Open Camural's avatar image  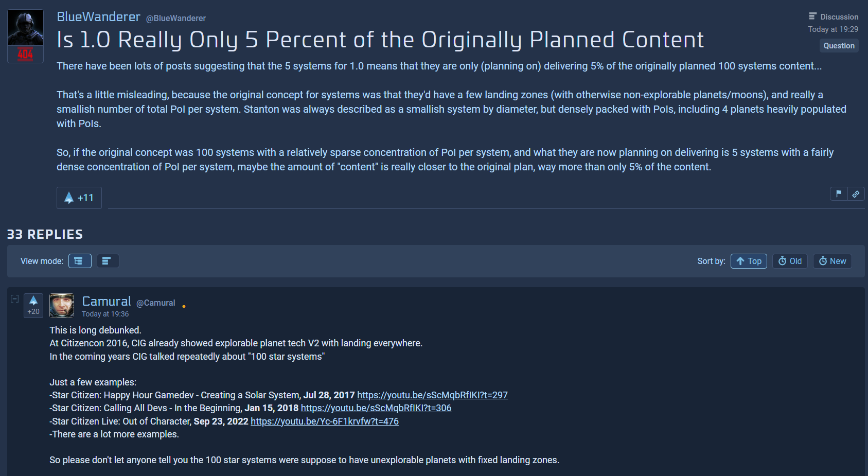(x=62, y=306)
